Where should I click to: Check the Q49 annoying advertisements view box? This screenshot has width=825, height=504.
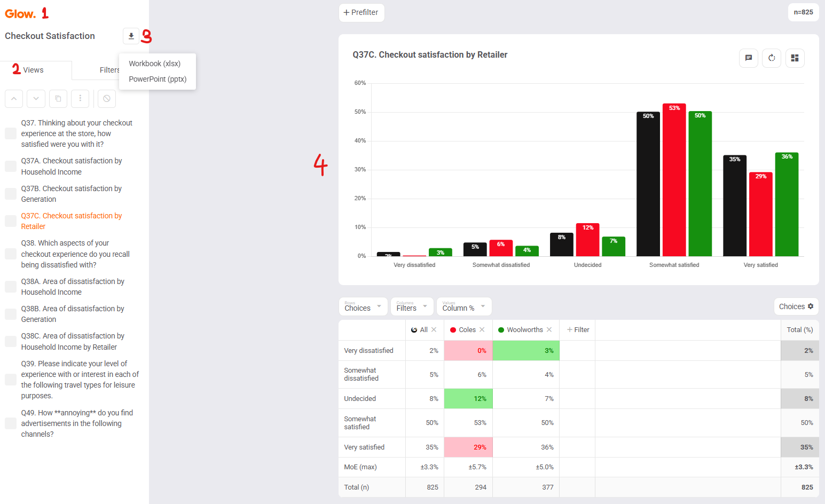(x=11, y=423)
